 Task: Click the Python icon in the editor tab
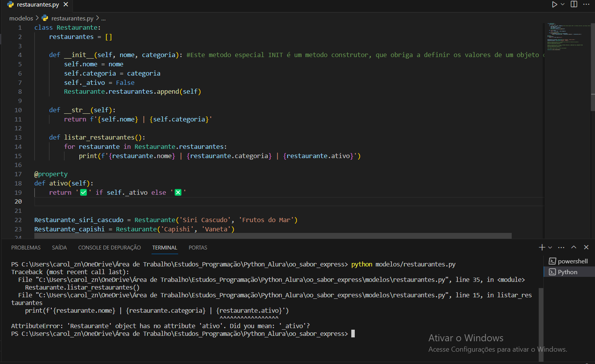coord(10,5)
